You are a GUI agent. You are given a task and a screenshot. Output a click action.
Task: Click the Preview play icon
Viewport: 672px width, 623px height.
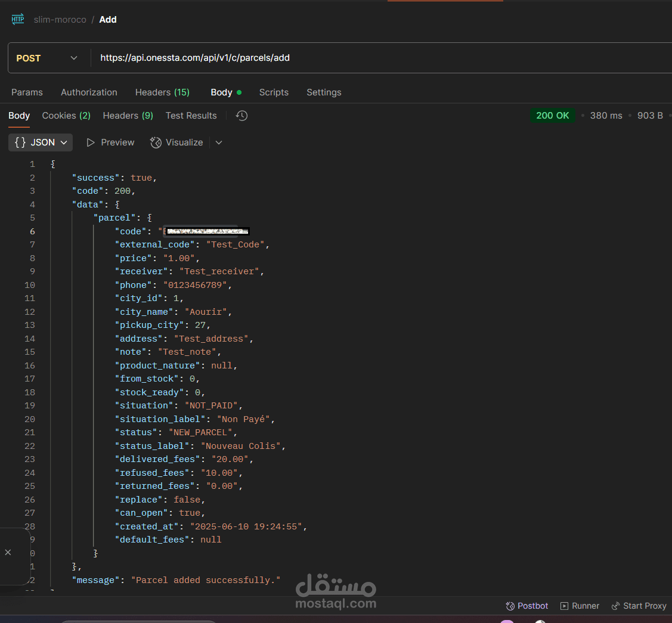pyautogui.click(x=91, y=142)
